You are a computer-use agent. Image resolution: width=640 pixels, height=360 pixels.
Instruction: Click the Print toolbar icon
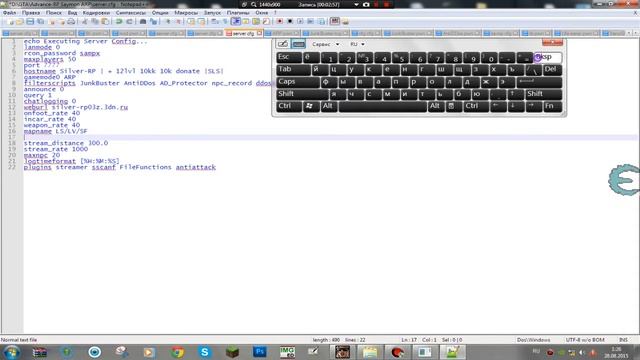[71, 21]
